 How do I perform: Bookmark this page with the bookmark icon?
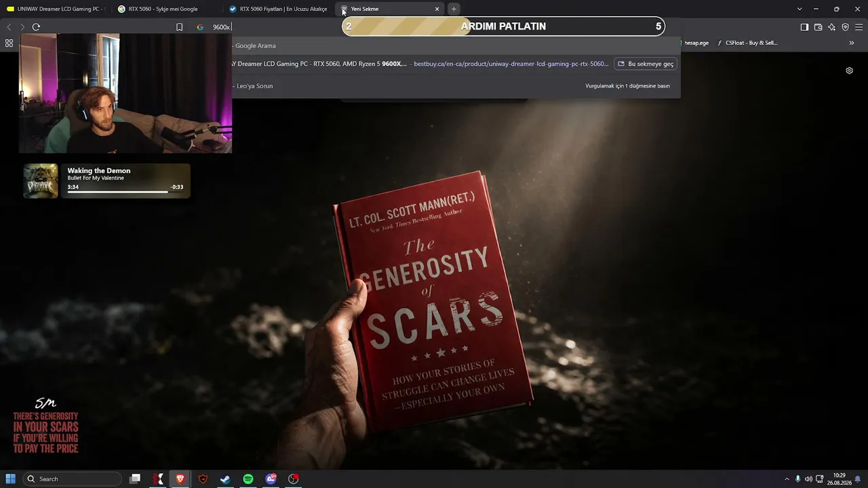pos(179,27)
